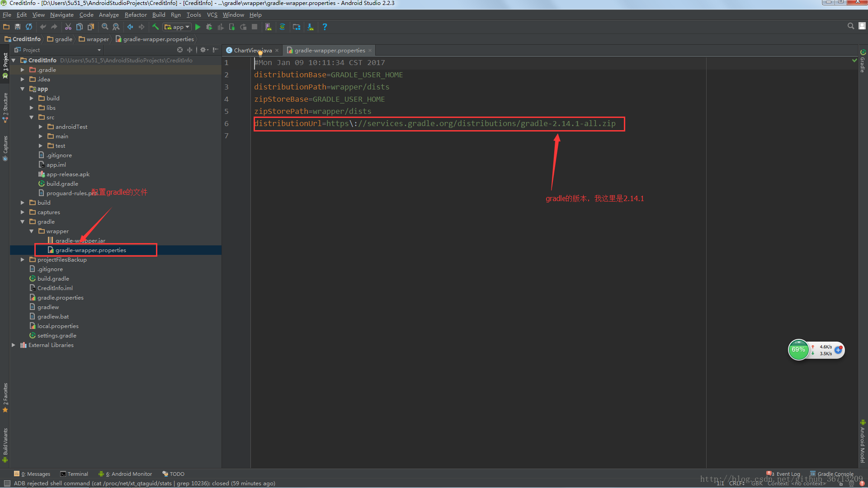
Task: Select app-release.apk file
Action: [64, 174]
